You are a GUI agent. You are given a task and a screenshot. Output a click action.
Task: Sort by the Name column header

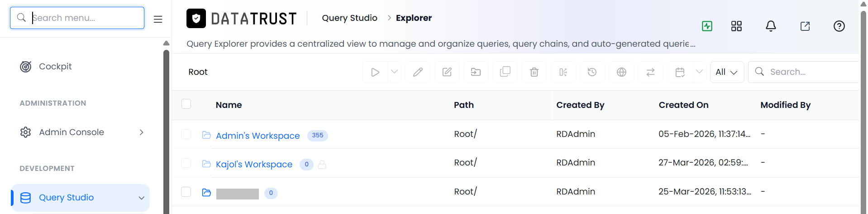[229, 105]
